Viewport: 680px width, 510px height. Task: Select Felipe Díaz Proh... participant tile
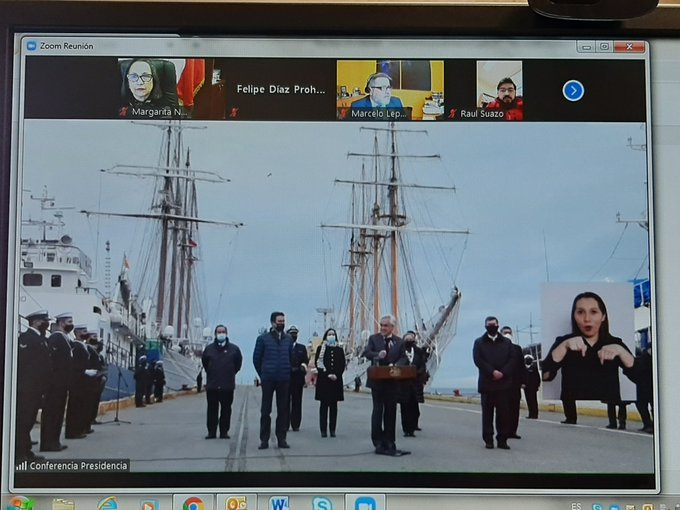click(281, 89)
